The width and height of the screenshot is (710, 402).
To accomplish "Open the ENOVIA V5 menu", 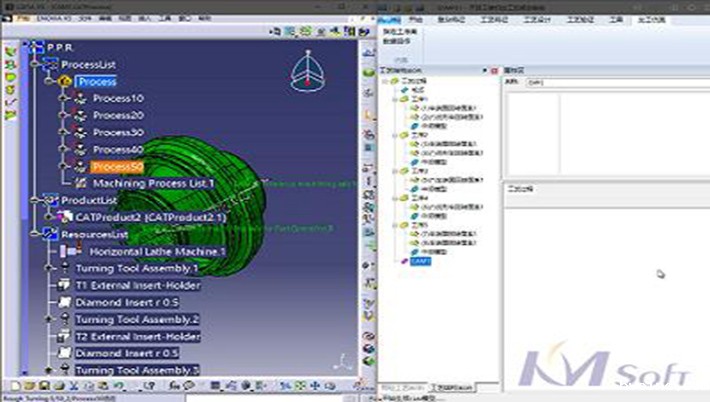I will pos(47,18).
